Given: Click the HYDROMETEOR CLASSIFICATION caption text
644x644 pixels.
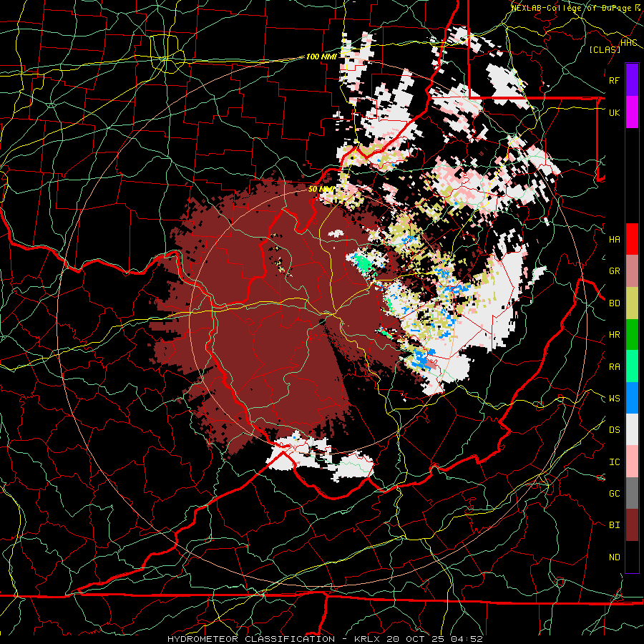Looking at the screenshot, I should 251,639.
